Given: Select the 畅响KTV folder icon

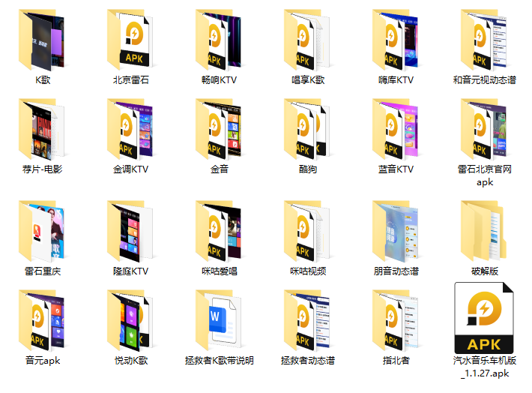Looking at the screenshot, I should pyautogui.click(x=219, y=40).
